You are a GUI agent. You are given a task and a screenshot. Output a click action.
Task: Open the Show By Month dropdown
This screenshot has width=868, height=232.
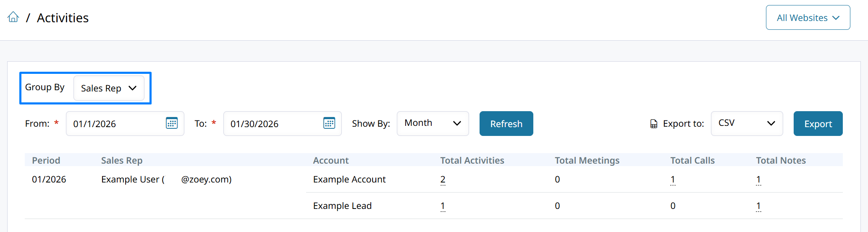433,123
